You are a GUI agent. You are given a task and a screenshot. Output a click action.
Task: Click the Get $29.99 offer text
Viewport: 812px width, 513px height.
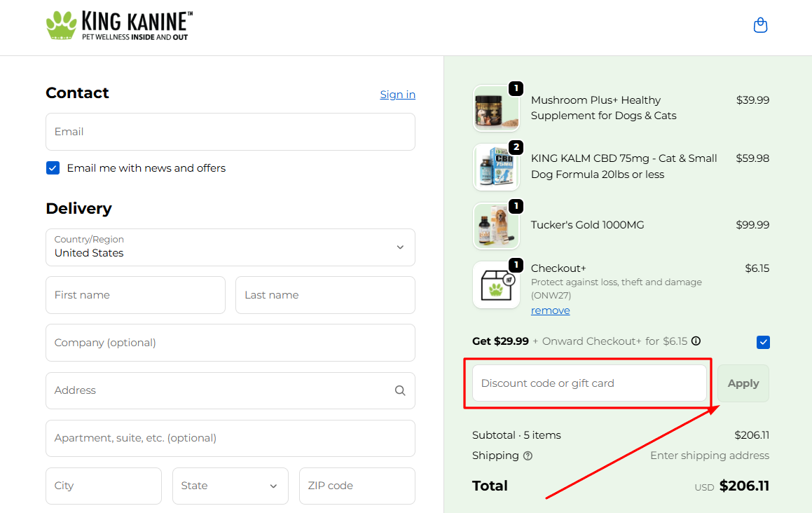(500, 341)
